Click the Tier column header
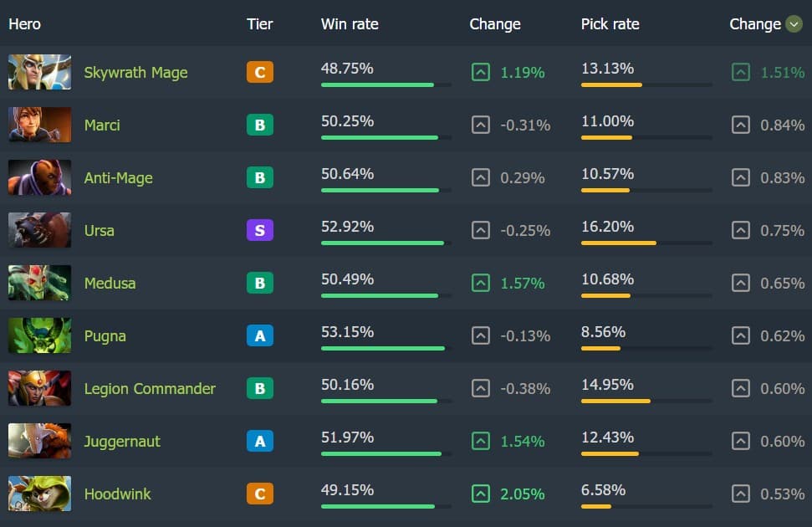 259,24
